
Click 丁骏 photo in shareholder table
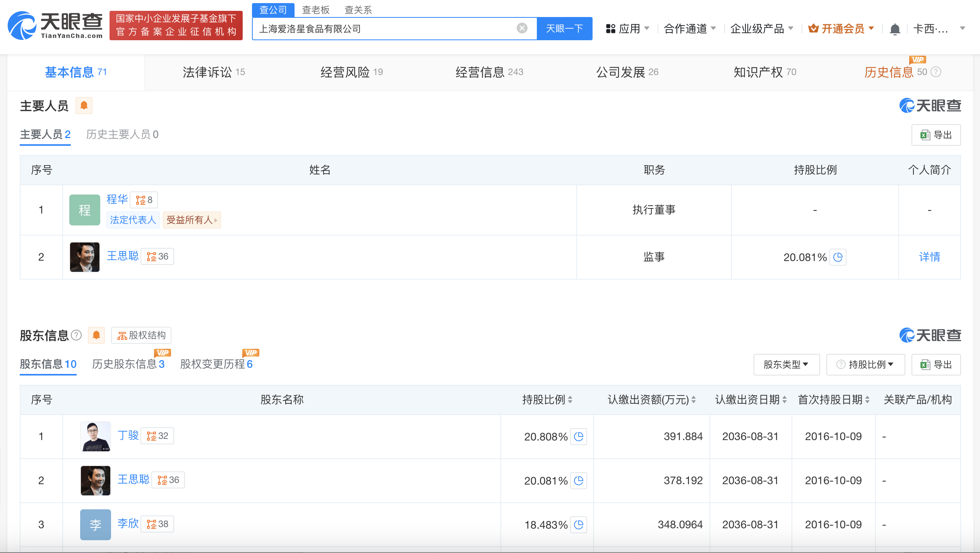click(x=96, y=437)
